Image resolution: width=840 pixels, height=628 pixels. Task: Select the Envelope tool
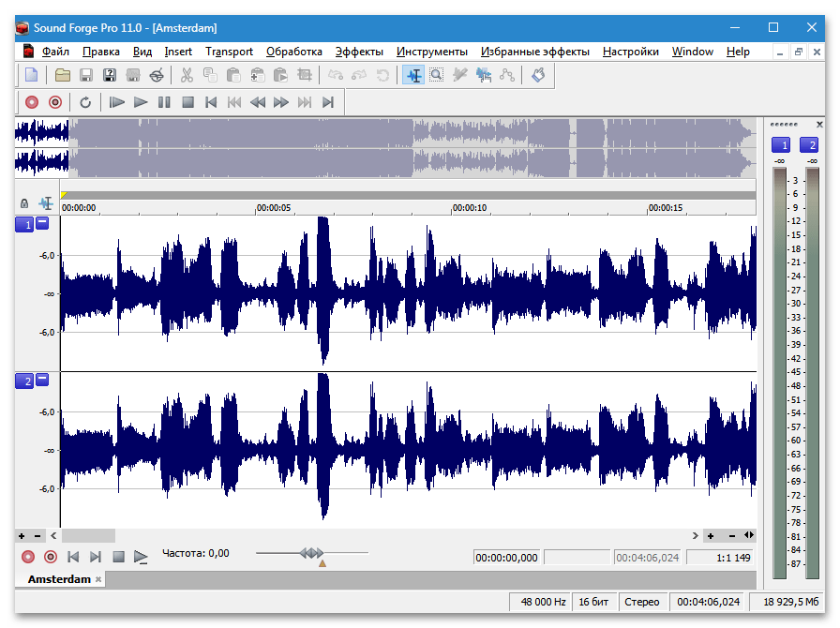coord(507,75)
